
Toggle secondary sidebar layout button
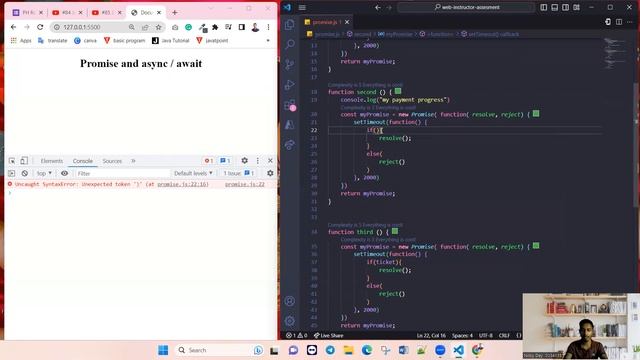pyautogui.click(x=565, y=7)
